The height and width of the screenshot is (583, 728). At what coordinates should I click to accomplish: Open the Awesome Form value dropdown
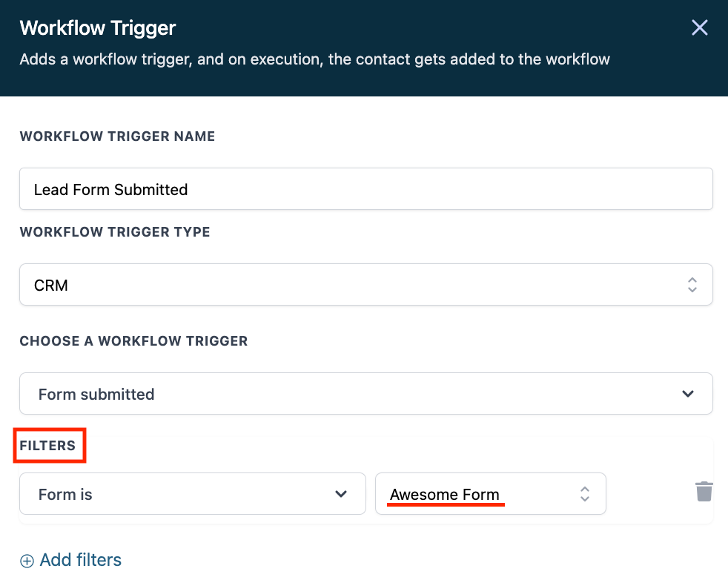click(490, 494)
